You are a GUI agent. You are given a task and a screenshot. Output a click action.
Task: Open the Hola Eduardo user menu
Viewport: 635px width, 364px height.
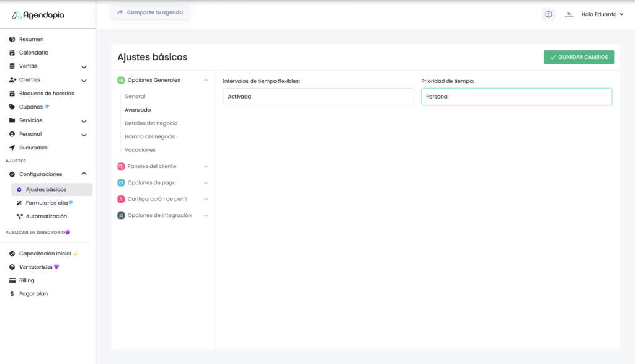(x=602, y=14)
